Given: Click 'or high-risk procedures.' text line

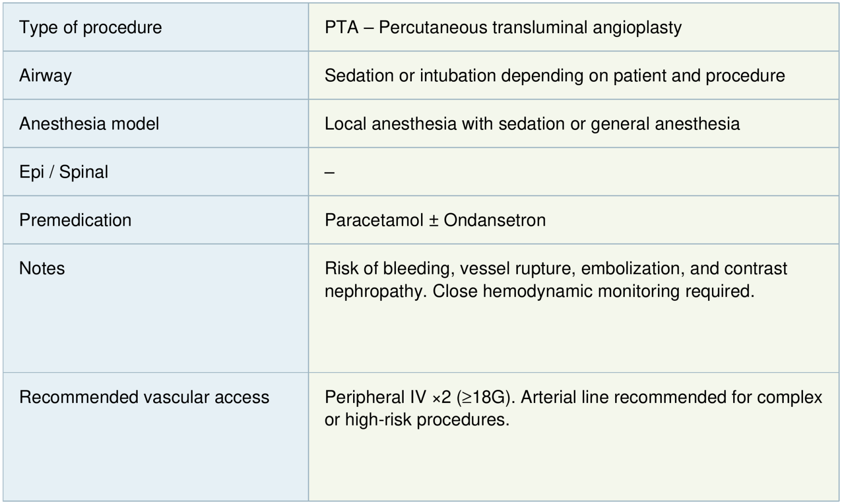Looking at the screenshot, I should 417,420.
